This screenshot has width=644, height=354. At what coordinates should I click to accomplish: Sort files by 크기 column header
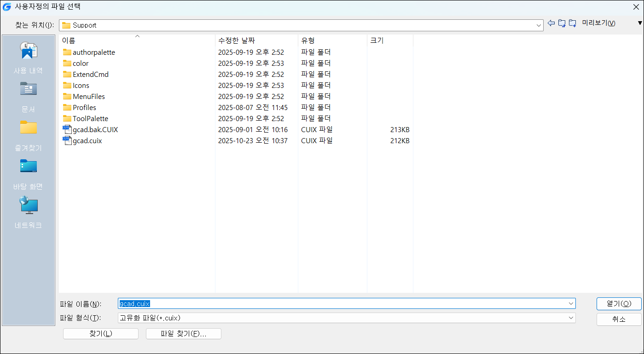tap(377, 41)
